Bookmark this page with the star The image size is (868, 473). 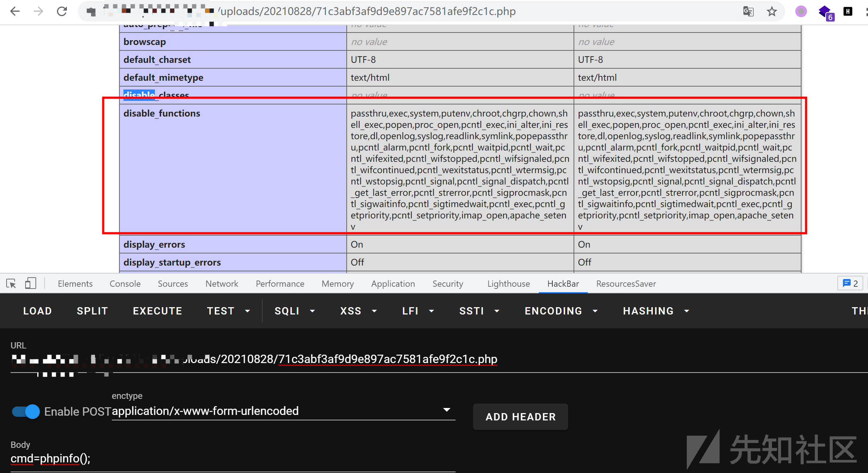772,11
